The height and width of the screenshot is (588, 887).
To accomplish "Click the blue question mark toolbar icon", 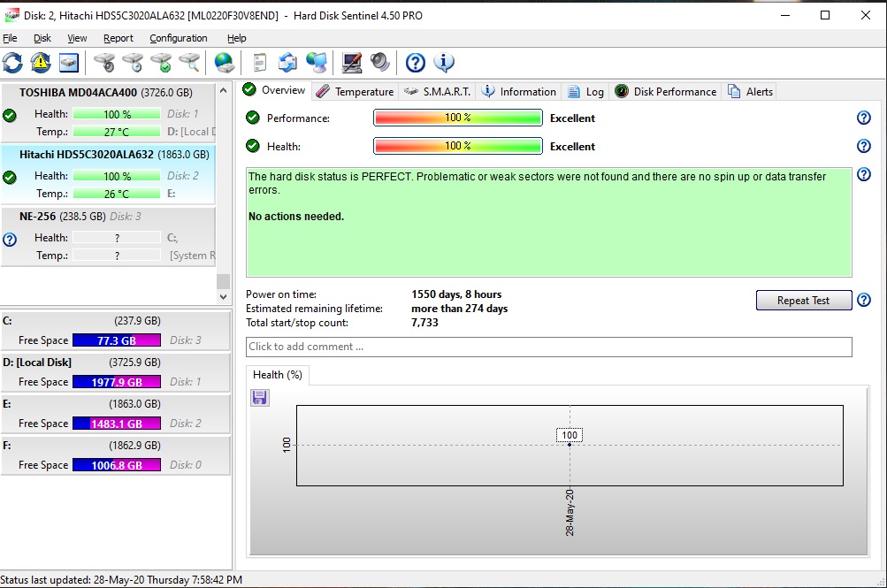I will [x=416, y=63].
